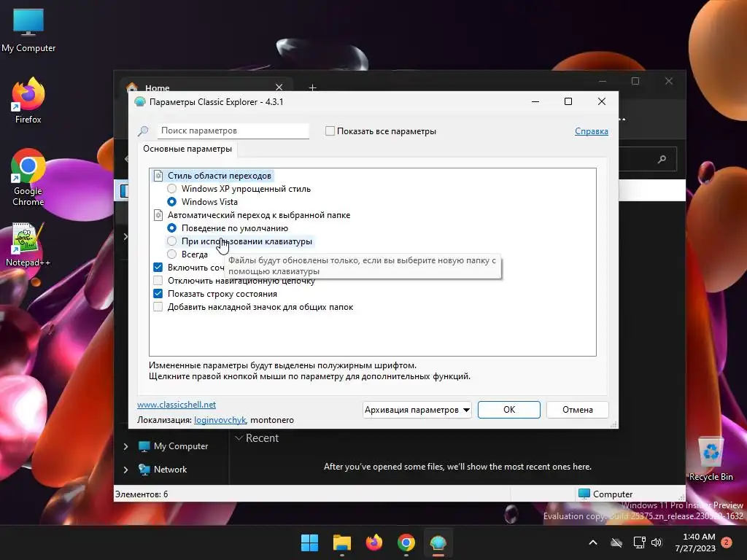Click the Отмена button
Screen dimensions: 747x560
click(578, 410)
